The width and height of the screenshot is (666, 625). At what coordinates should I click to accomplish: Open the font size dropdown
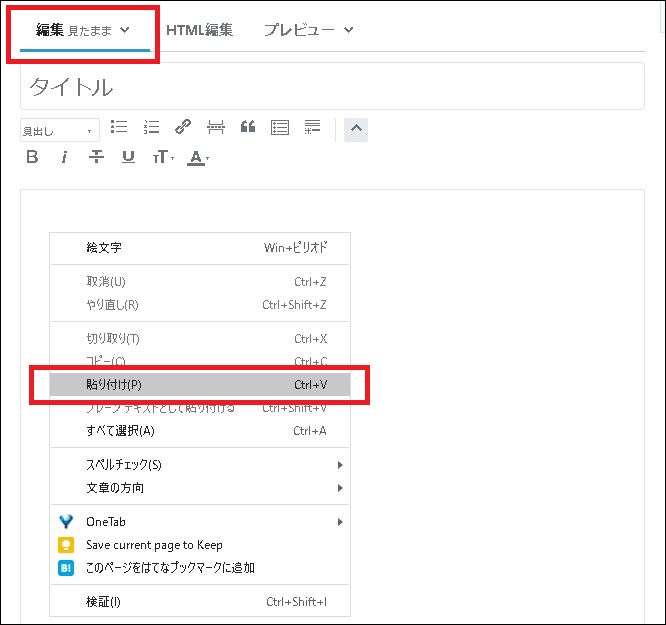click(163, 157)
